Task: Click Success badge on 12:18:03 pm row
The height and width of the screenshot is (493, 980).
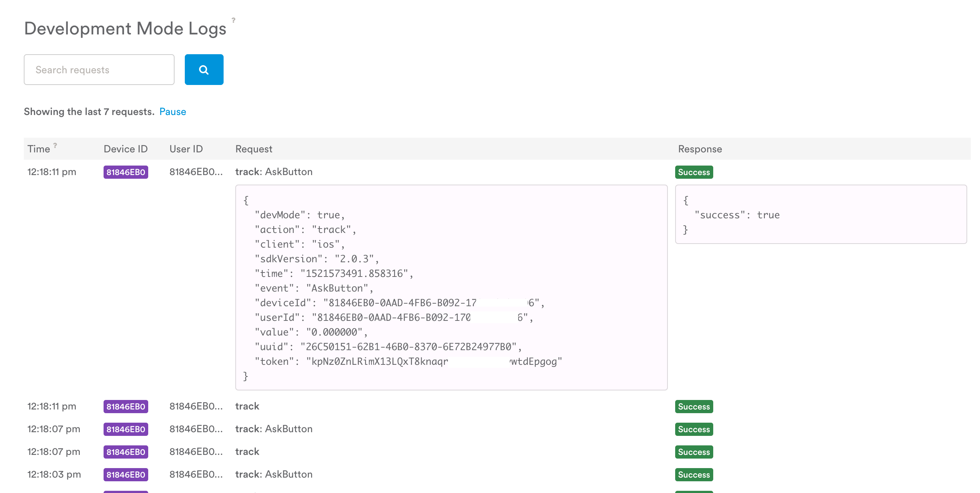Action: (x=694, y=475)
